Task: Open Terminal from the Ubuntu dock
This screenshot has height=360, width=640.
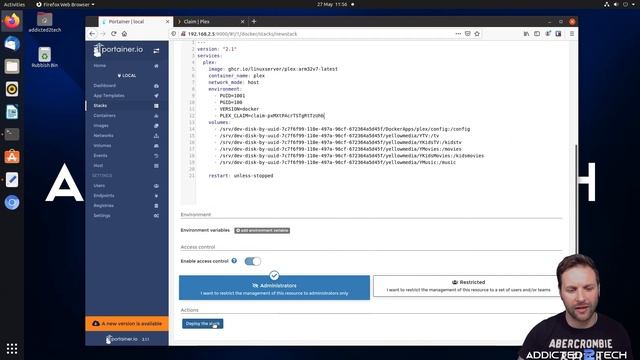Action: 12,134
